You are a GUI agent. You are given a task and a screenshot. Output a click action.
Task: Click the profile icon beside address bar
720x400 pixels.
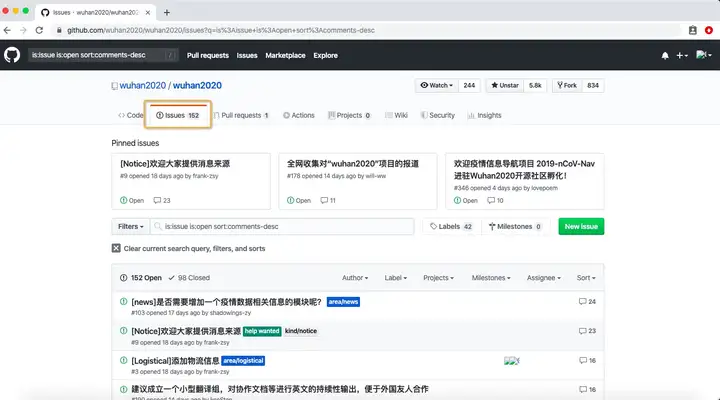click(x=692, y=30)
